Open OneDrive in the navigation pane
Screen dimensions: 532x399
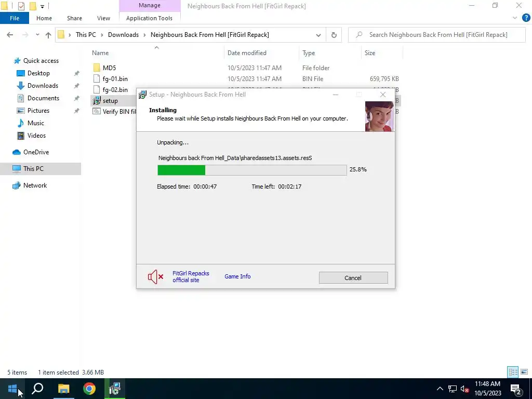(36, 152)
